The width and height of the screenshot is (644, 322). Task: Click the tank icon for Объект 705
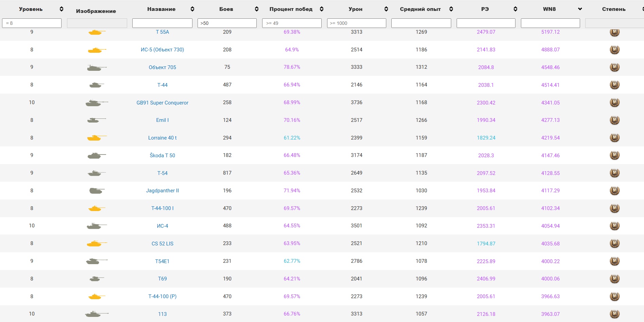point(97,68)
